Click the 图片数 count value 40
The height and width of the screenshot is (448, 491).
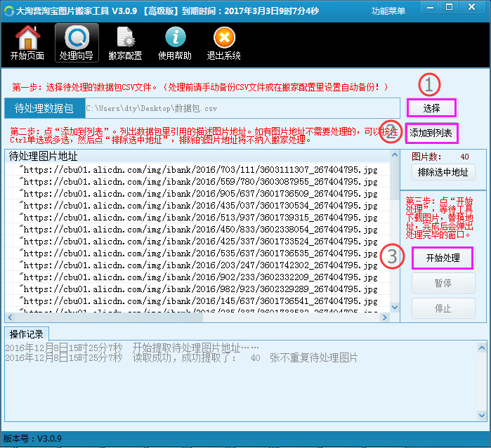pyautogui.click(x=465, y=157)
